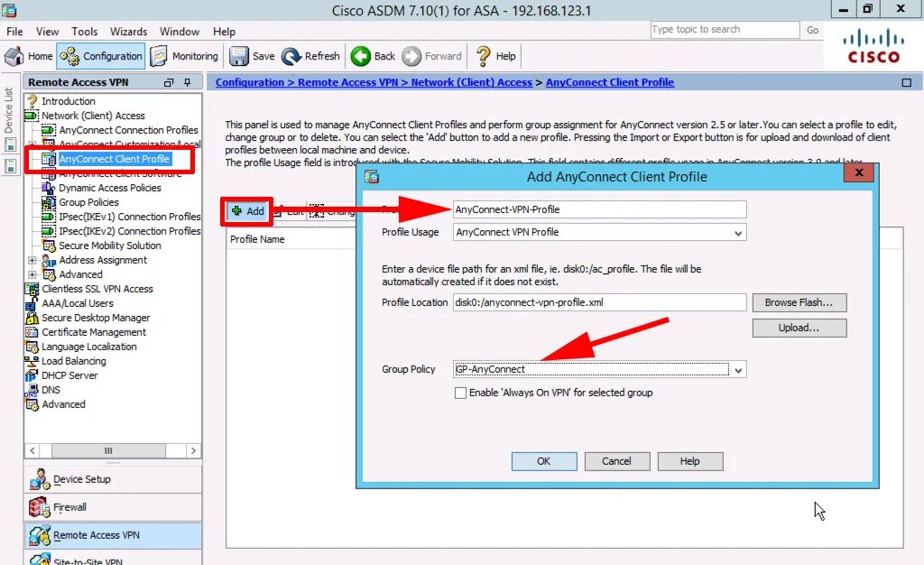This screenshot has width=924, height=565.
Task: Expand Advanced under Network Client Access
Action: (32, 274)
